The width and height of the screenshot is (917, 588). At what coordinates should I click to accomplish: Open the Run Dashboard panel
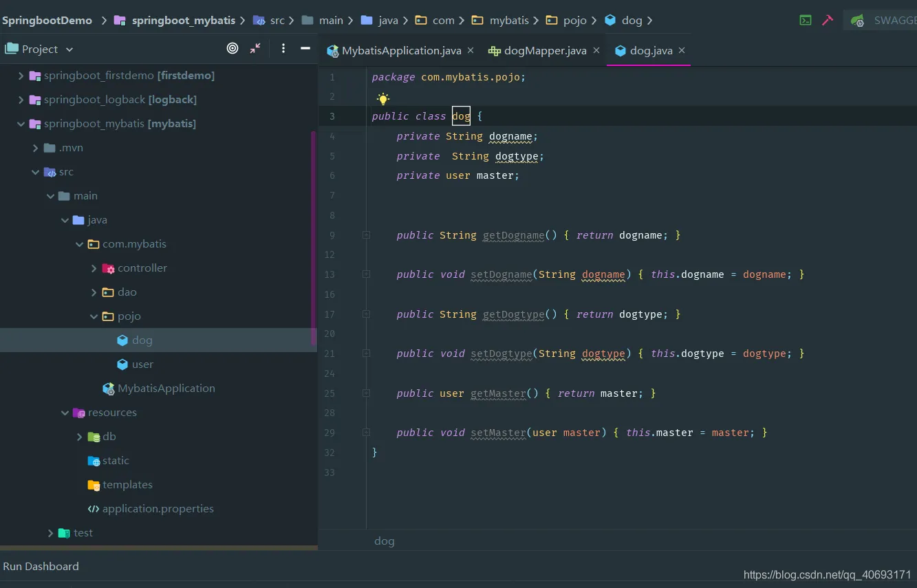click(41, 566)
